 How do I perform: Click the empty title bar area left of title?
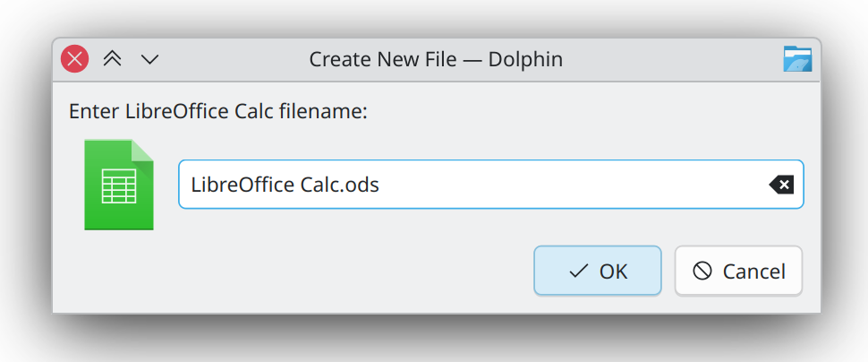(x=233, y=59)
